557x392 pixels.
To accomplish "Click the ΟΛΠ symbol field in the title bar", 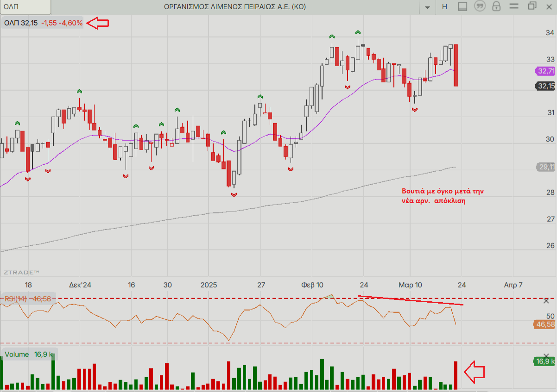I will (25, 7).
